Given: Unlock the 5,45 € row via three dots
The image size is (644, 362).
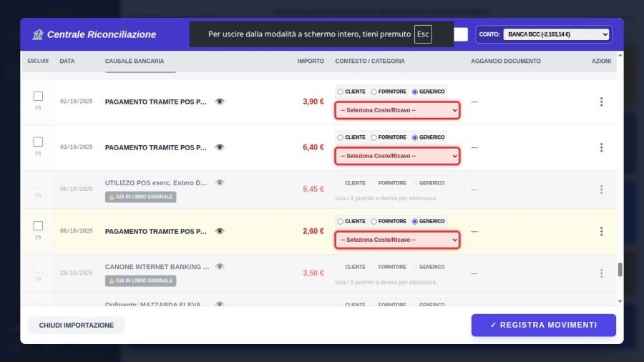Looking at the screenshot, I should point(601,190).
